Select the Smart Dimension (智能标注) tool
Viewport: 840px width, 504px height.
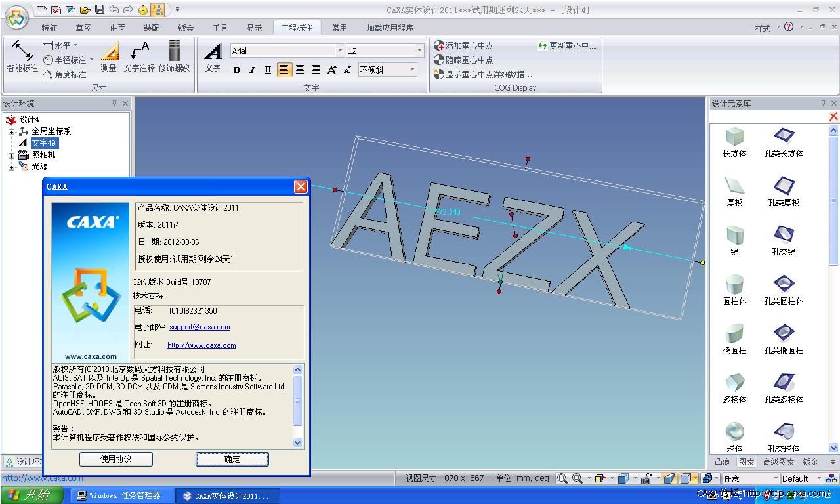(22, 56)
